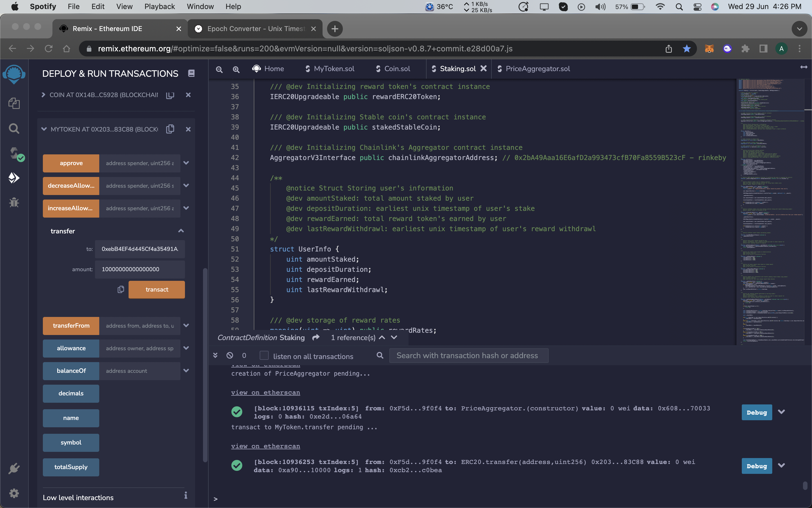Image resolution: width=812 pixels, height=508 pixels.
Task: Open macOS Control Center icon
Action: coord(697,7)
